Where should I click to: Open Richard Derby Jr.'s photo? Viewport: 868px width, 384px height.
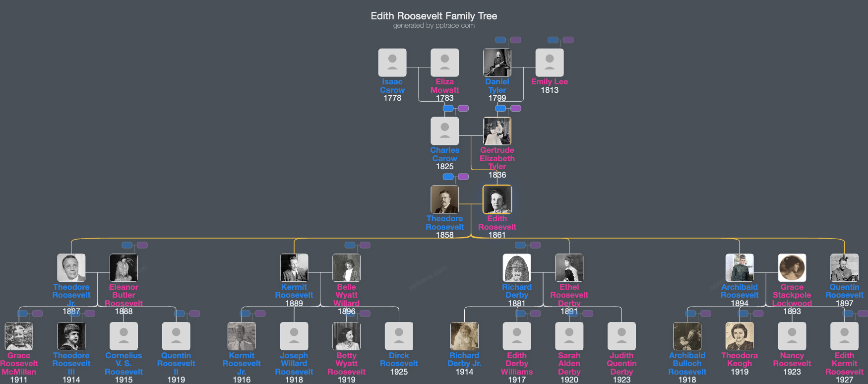click(x=465, y=336)
